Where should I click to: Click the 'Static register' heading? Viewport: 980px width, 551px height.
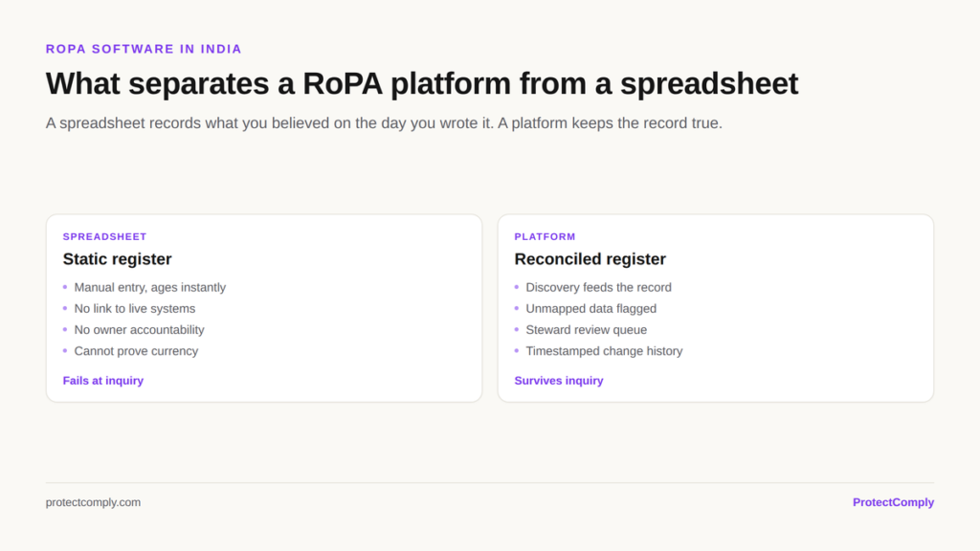pyautogui.click(x=117, y=258)
